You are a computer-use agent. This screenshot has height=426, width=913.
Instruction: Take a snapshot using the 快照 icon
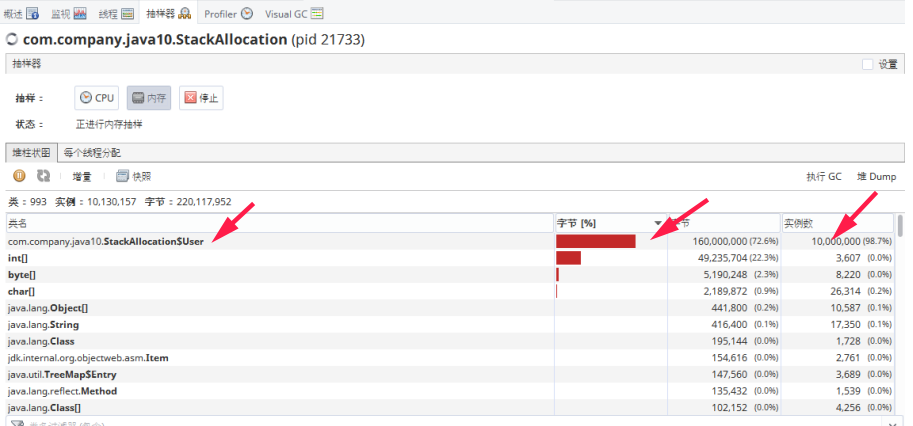[x=134, y=176]
